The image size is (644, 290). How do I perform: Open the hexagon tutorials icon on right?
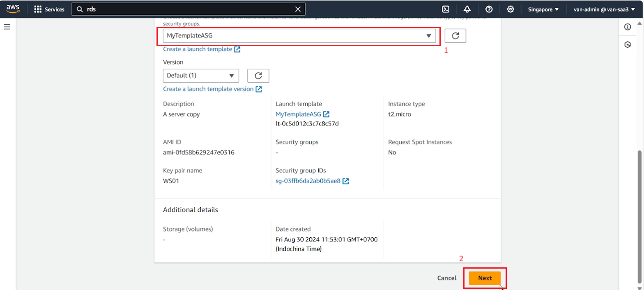point(627,44)
